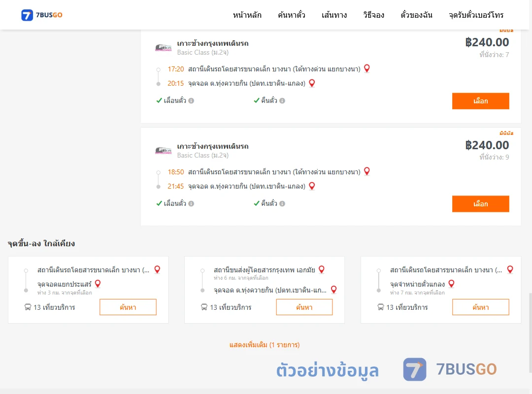
Task: Click the ฿240.00 price of 17:20 trip
Action: coord(487,42)
